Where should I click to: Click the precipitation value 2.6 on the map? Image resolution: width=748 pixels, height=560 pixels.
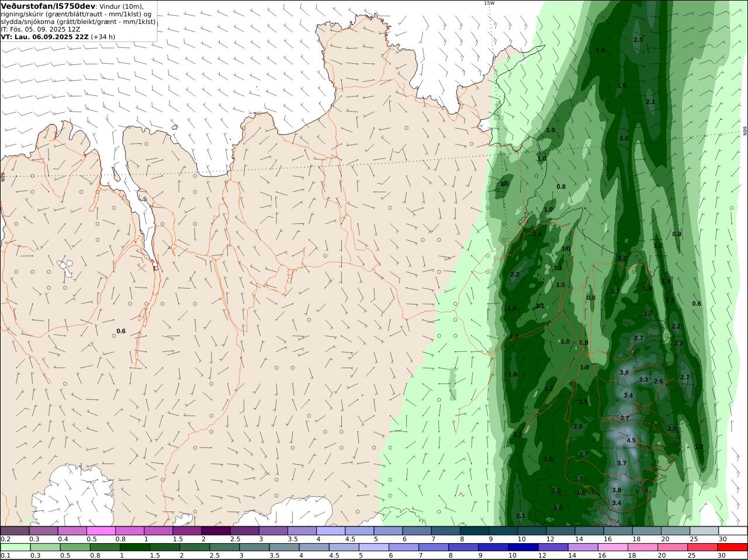point(659,381)
